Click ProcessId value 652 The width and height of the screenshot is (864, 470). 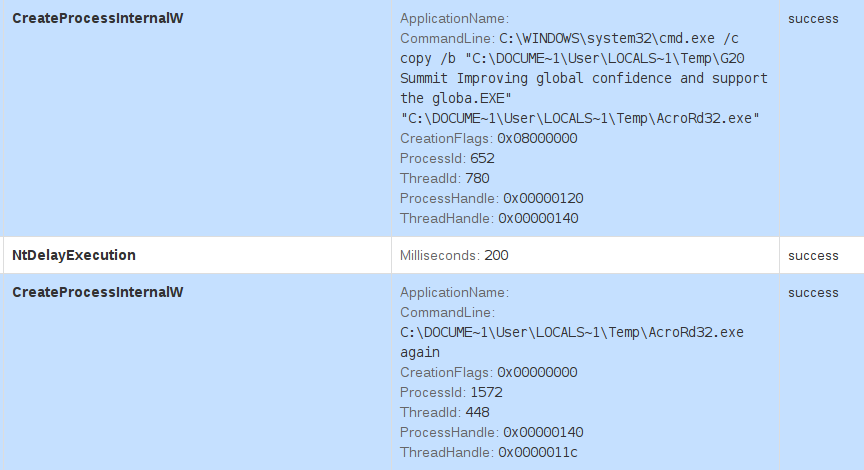482,158
